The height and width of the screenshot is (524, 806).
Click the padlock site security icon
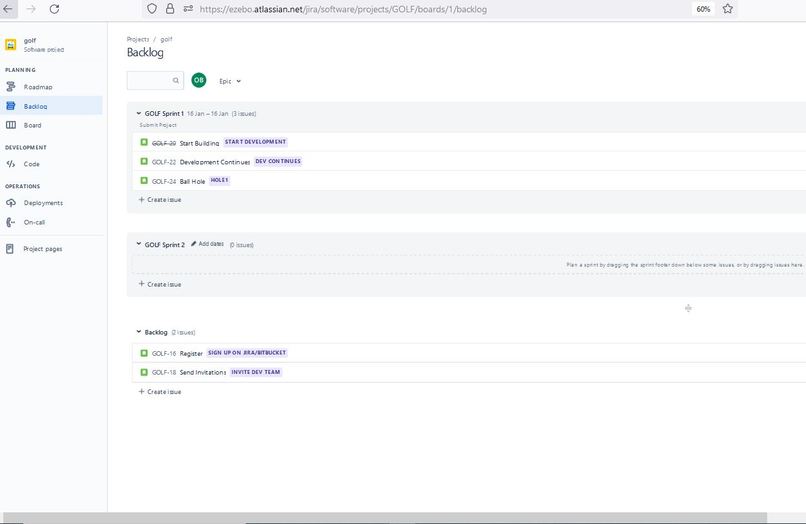tap(170, 9)
